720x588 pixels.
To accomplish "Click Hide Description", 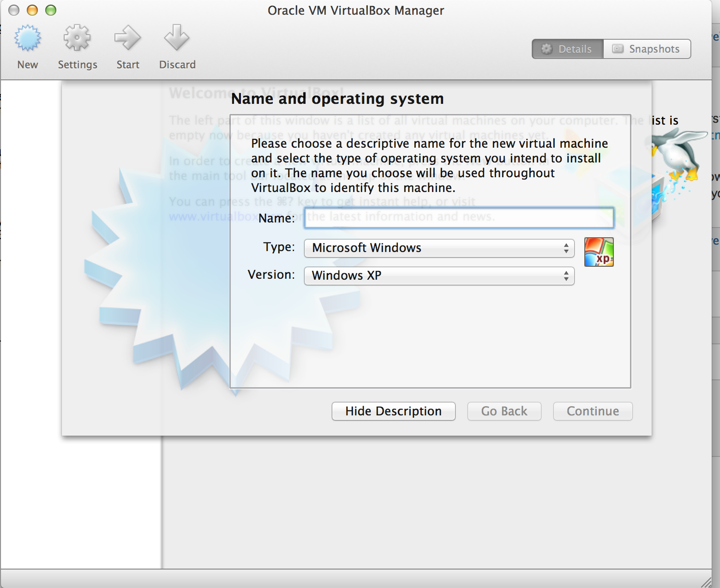I will (393, 411).
